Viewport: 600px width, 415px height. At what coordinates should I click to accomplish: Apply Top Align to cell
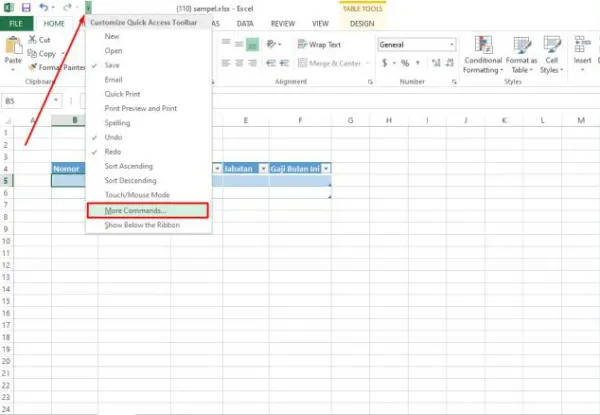(226, 44)
